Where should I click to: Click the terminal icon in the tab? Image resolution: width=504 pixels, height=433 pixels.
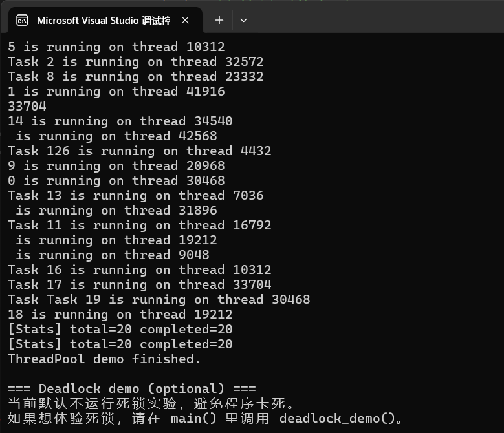tap(22, 21)
